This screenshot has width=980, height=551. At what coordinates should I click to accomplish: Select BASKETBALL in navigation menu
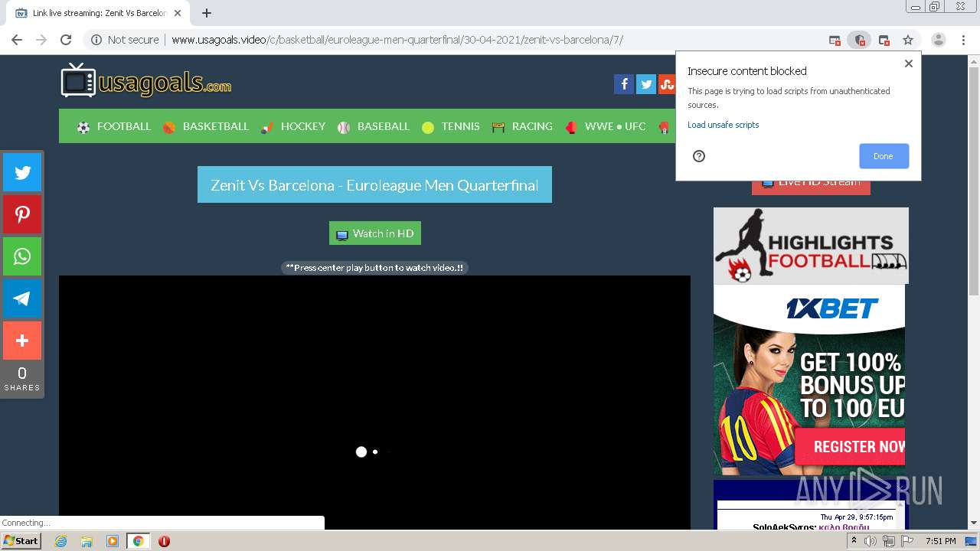pos(206,126)
